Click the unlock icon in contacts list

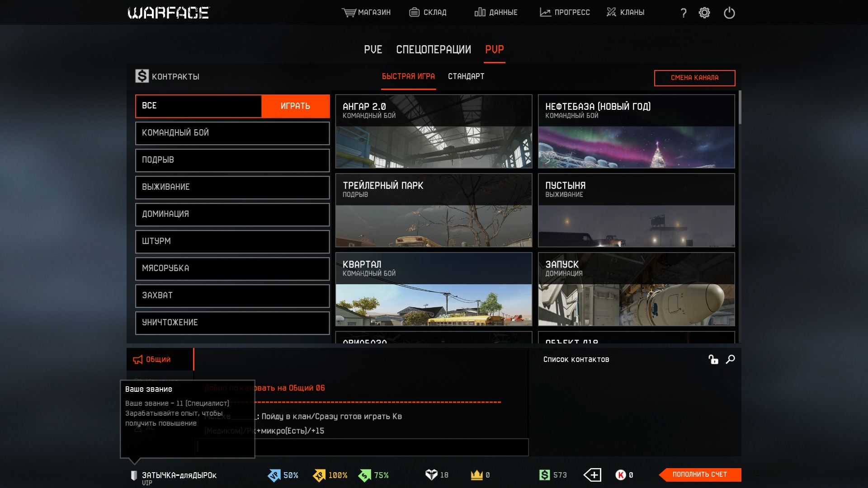pos(713,359)
